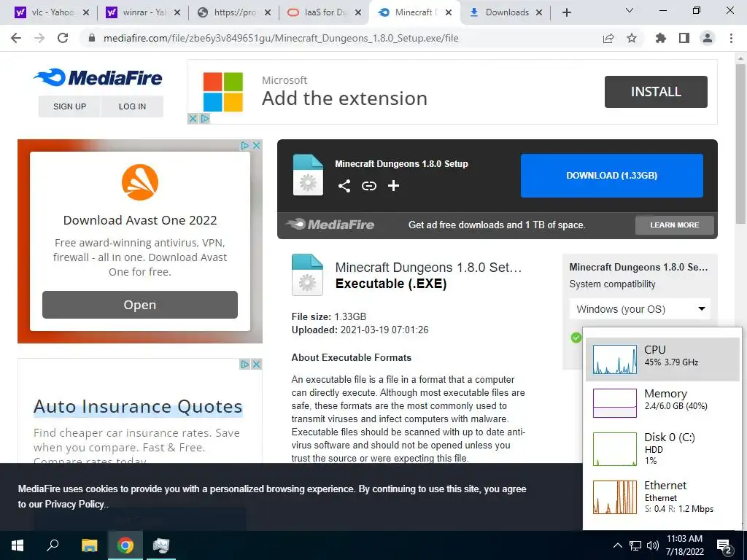Viewport: 747px width, 560px height.
Task: Open the volume speaker tray icon
Action: click(x=653, y=545)
